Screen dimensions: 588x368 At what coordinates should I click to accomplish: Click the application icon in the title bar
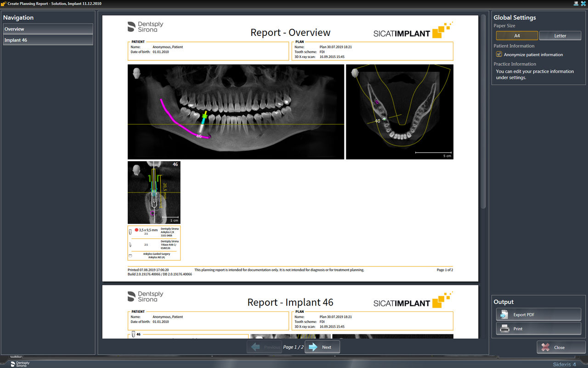[4, 3]
